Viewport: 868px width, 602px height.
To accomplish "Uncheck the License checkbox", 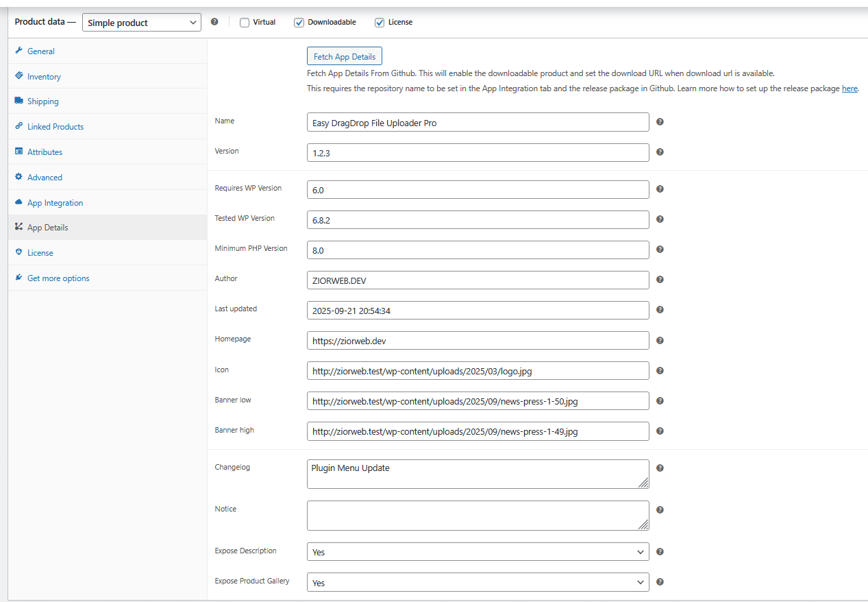I will 380,23.
